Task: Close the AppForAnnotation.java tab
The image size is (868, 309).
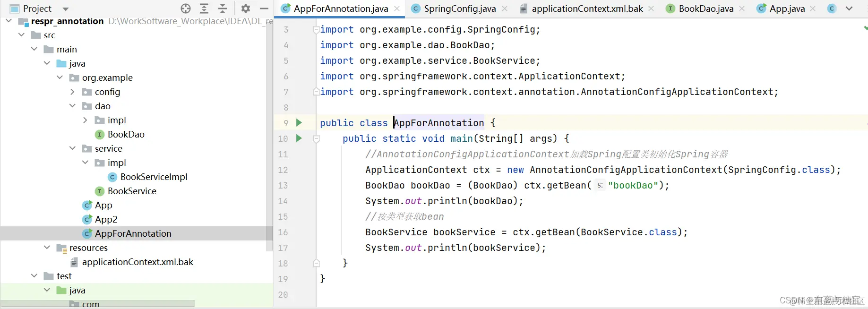Action: pyautogui.click(x=397, y=9)
